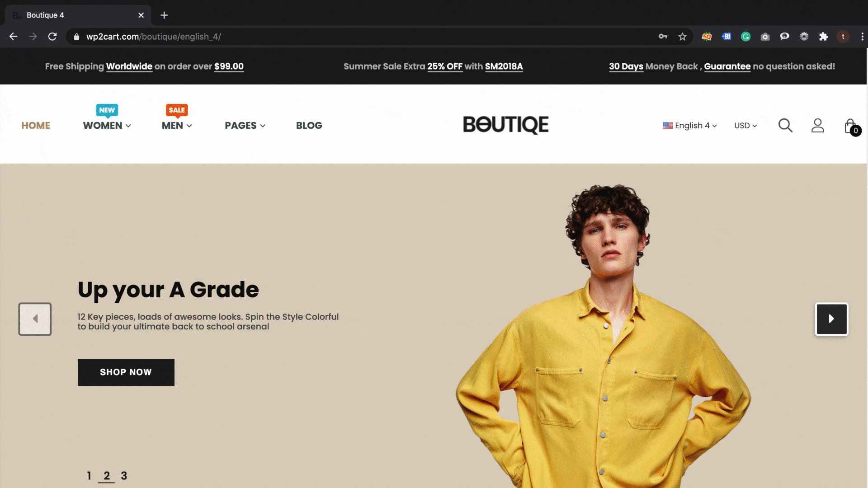The image size is (868, 488).
Task: Click the BOUTIQE logo
Action: [x=506, y=125]
